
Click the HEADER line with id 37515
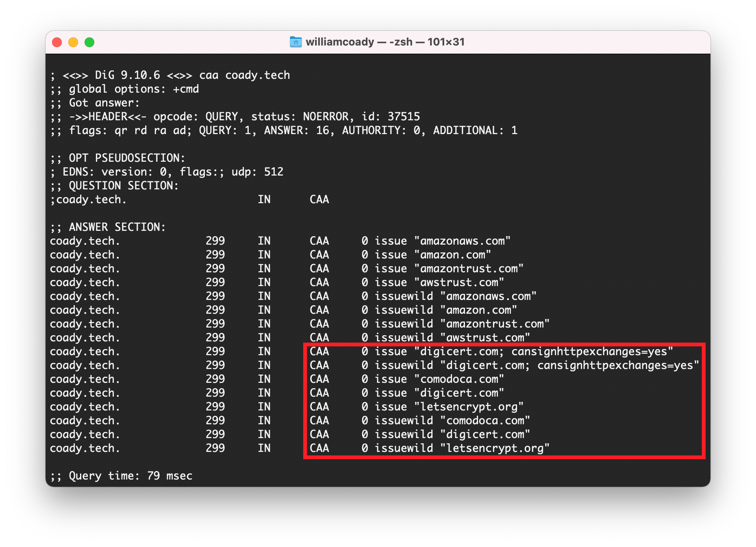pyautogui.click(x=235, y=117)
